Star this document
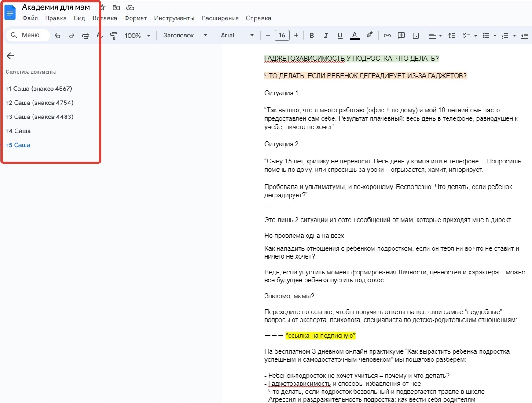Viewport: 532px width, 403px height. [x=103, y=7]
